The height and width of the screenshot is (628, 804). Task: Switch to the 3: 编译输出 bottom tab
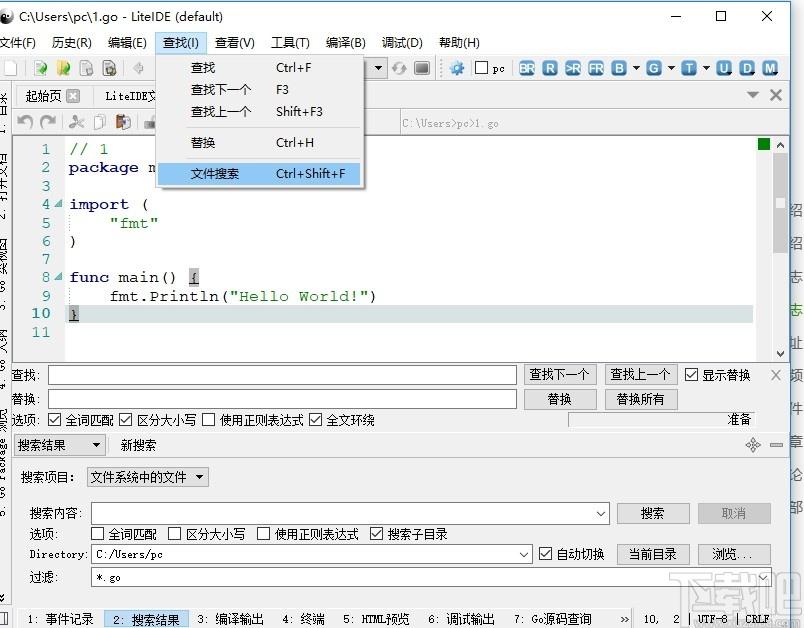click(230, 619)
